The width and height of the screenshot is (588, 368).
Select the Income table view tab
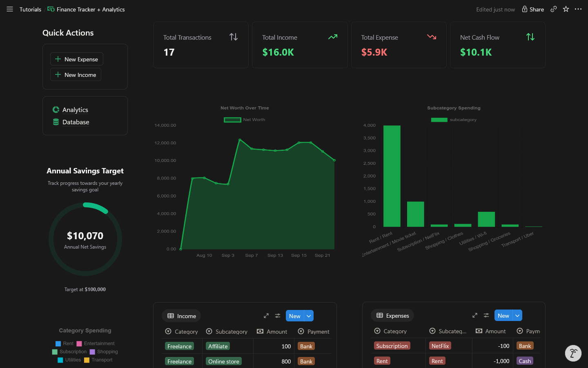182,316
